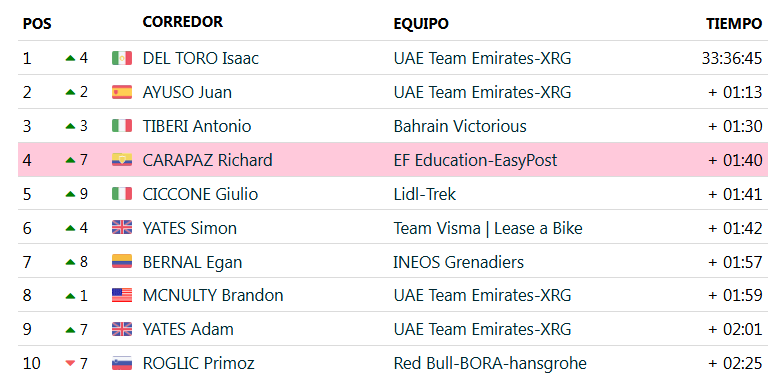The height and width of the screenshot is (379, 777).
Task: Click the red down arrow in Roglic row
Action: coord(70,364)
